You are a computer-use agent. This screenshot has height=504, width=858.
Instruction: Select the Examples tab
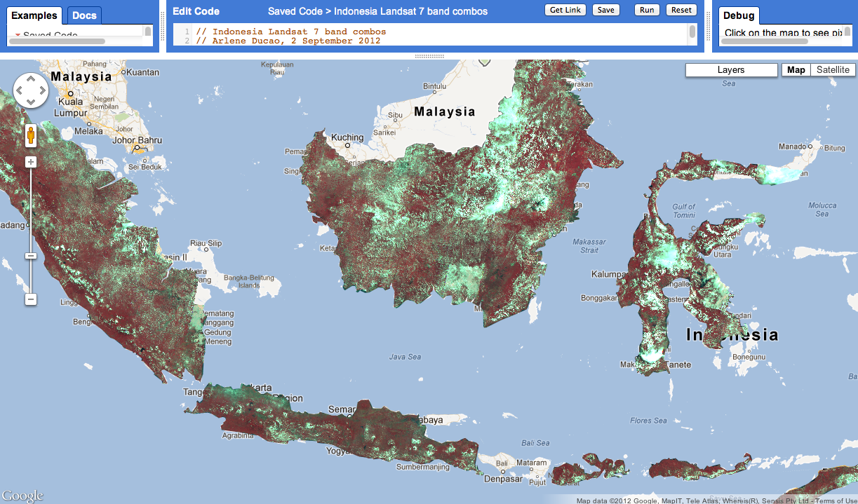coord(34,15)
